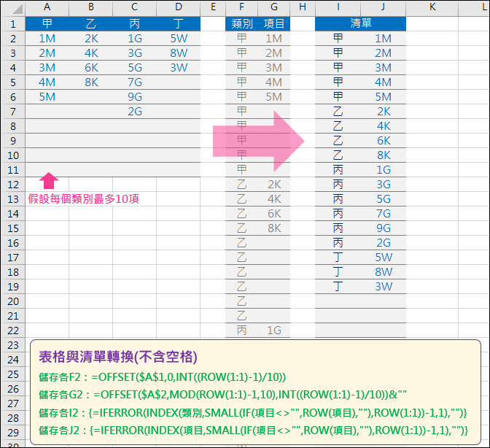Select column J header
This screenshot has height=448, width=490.
pos(383,8)
